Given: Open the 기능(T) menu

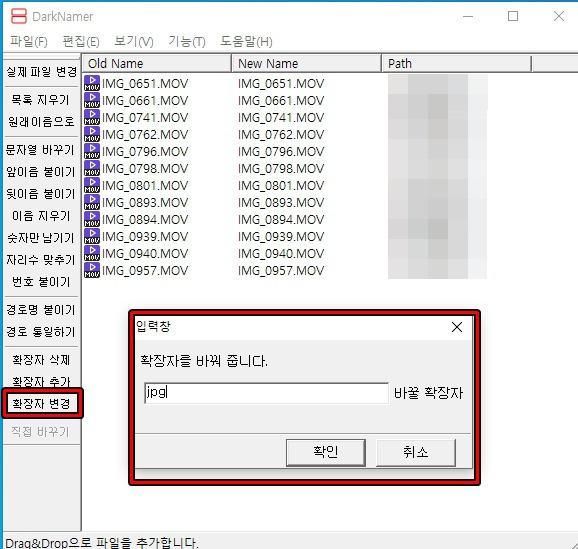Looking at the screenshot, I should click(187, 41).
